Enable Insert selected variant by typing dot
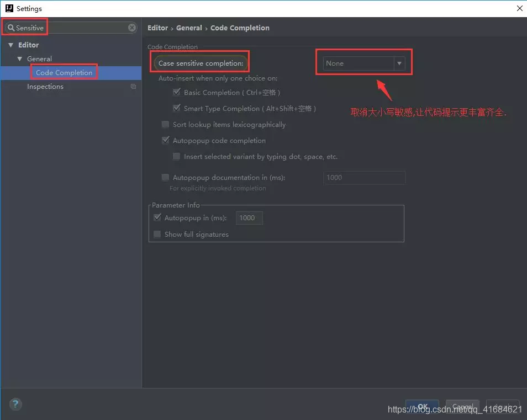Image resolution: width=527 pixels, height=420 pixels. click(176, 156)
